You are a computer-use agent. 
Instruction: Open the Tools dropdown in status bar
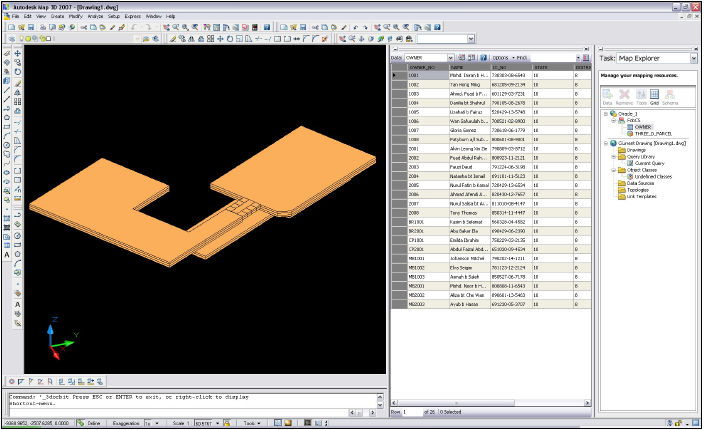coord(251,423)
